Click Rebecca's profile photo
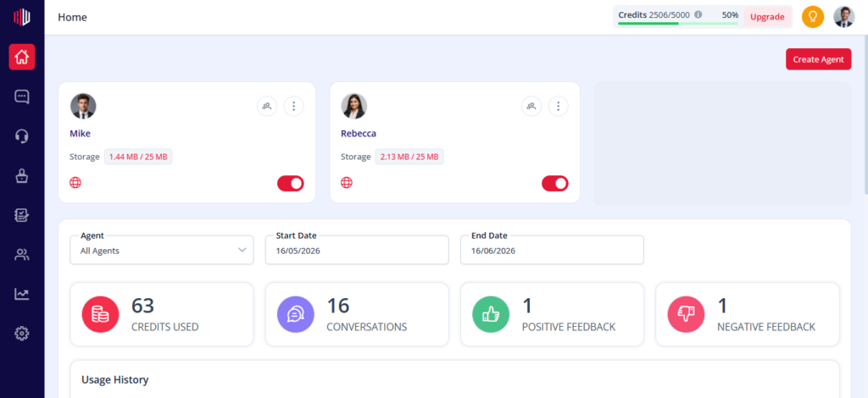The width and height of the screenshot is (868, 398). tap(353, 106)
